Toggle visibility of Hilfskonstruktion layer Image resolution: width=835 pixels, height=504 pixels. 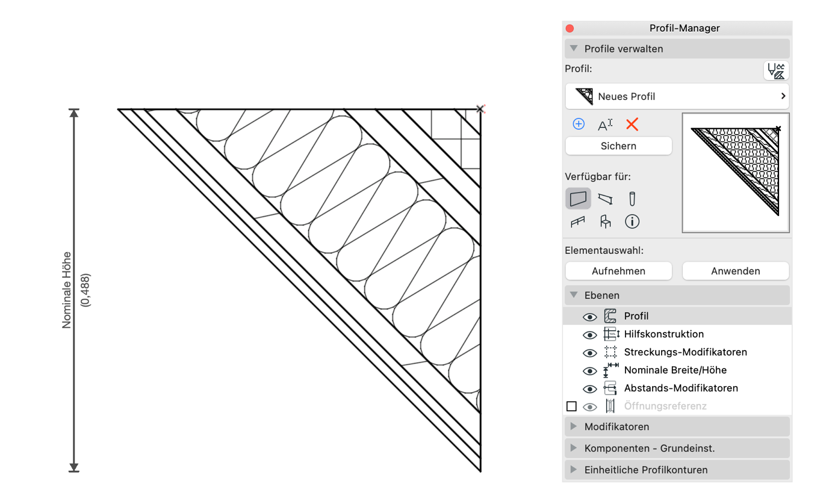(x=590, y=335)
